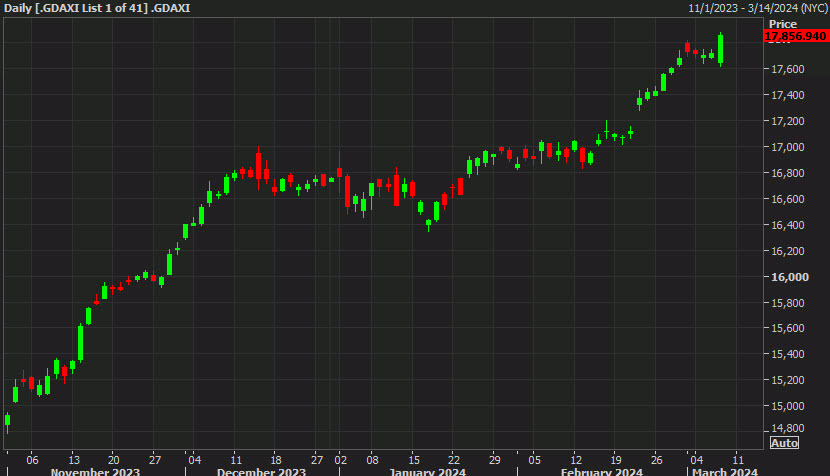Select the 16,400 price axis label
Viewport: 830px width, 476px height.
(x=788, y=225)
